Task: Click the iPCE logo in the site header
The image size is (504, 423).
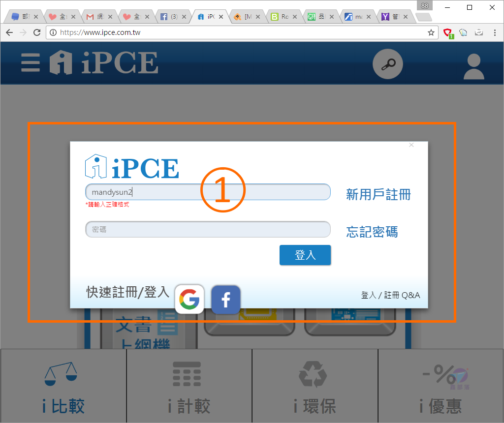Action: (x=104, y=62)
